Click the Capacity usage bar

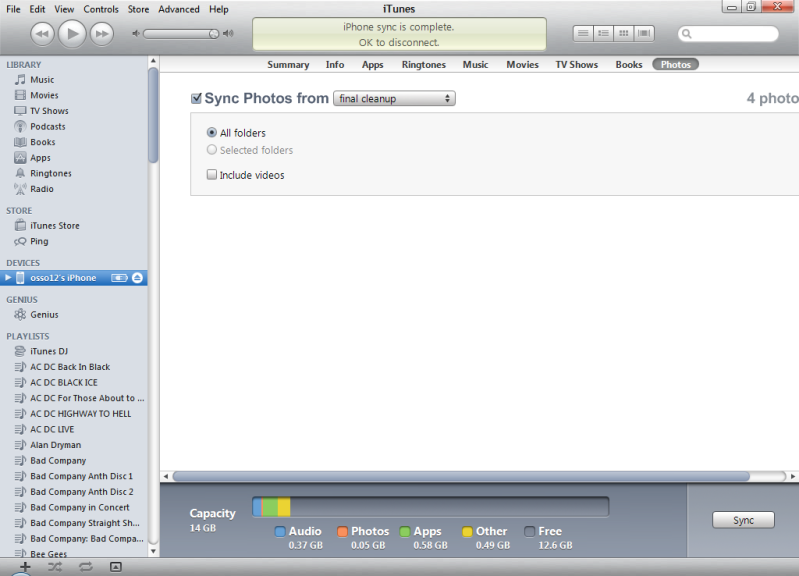(x=431, y=507)
